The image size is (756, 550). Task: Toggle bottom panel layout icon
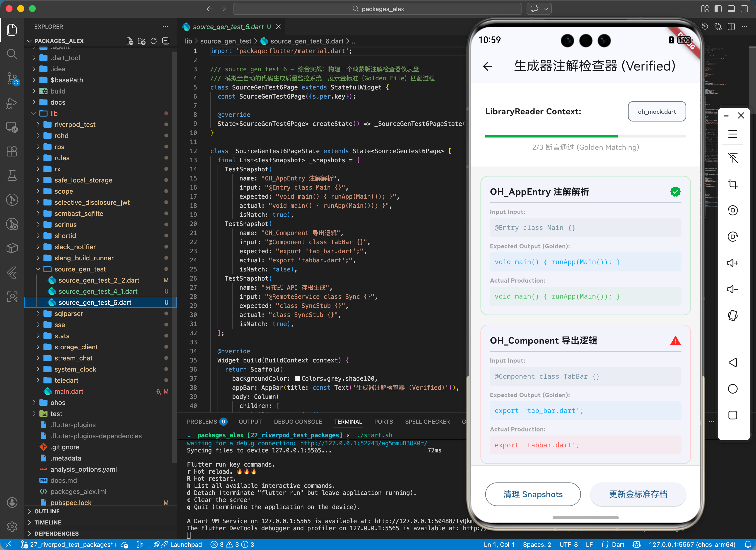731,9
